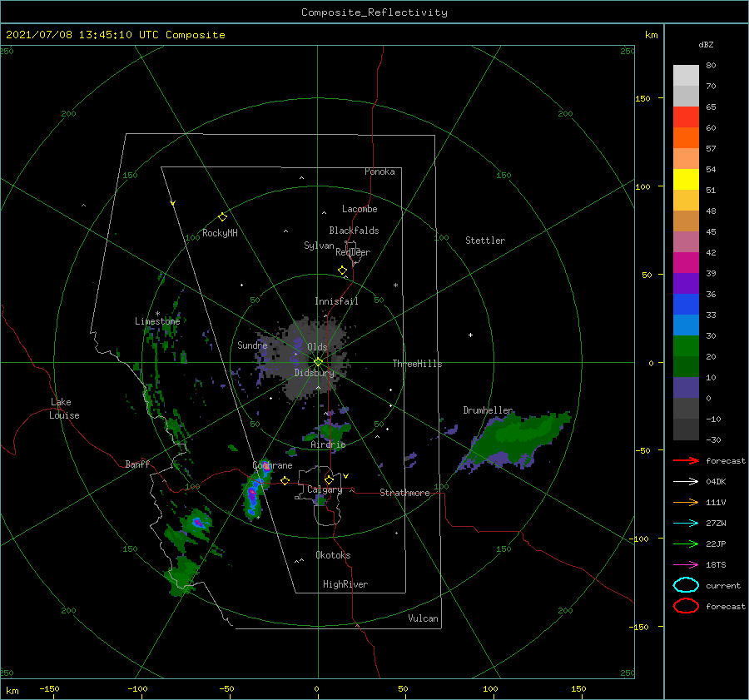Click the yellow diamond marker beside RockyMH

pyautogui.click(x=222, y=217)
